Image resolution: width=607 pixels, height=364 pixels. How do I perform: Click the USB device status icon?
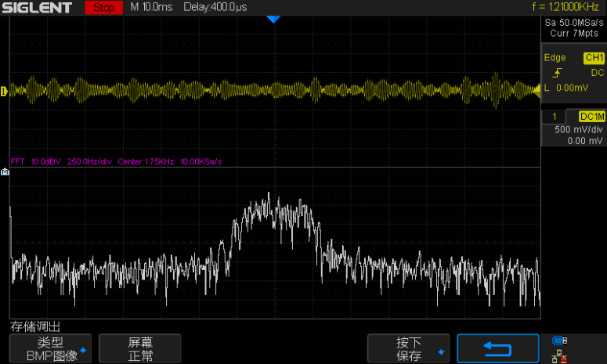[559, 341]
